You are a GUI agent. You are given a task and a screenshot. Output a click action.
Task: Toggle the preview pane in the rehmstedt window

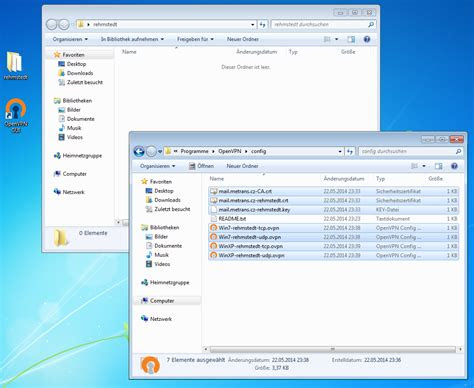point(351,39)
